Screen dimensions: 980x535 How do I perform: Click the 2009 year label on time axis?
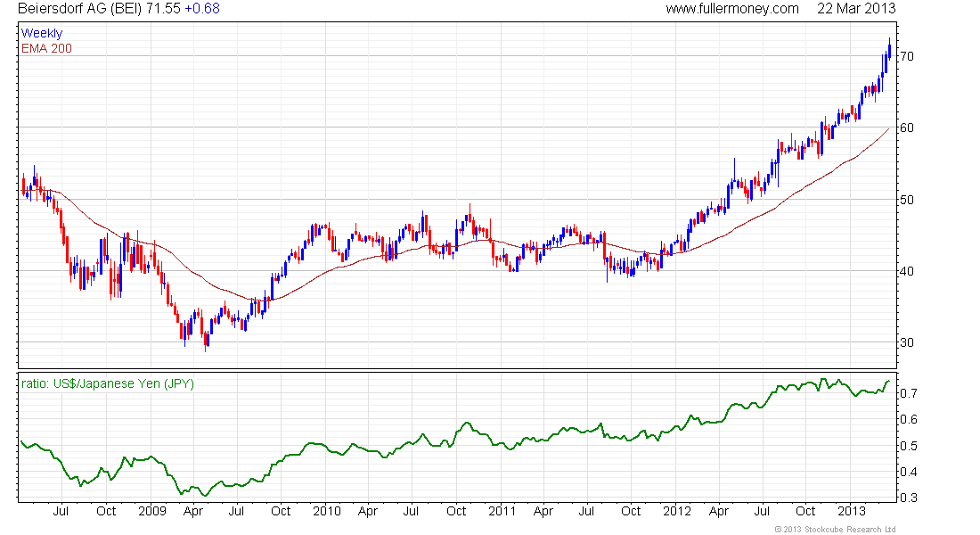[x=151, y=511]
